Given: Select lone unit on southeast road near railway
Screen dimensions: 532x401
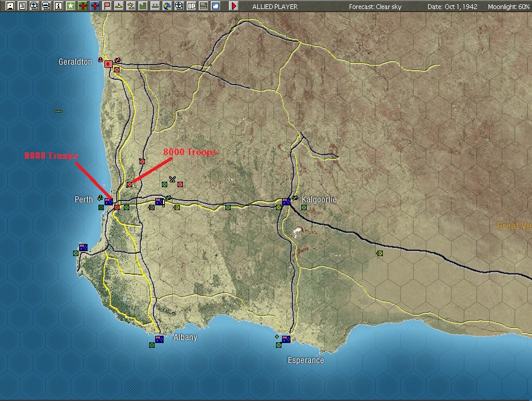Looking at the screenshot, I should [380, 253].
